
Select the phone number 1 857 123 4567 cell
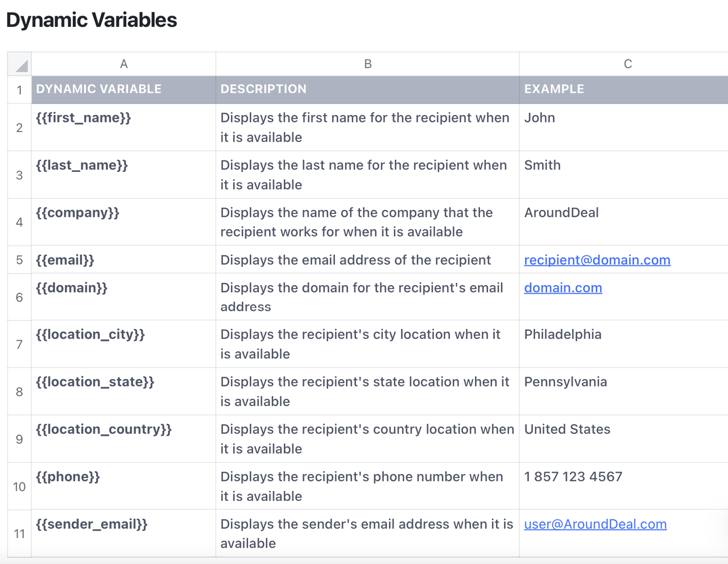(573, 477)
